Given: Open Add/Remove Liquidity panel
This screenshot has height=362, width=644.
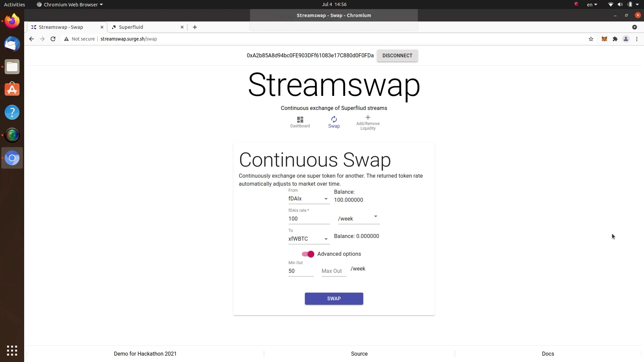Looking at the screenshot, I should click(x=368, y=122).
